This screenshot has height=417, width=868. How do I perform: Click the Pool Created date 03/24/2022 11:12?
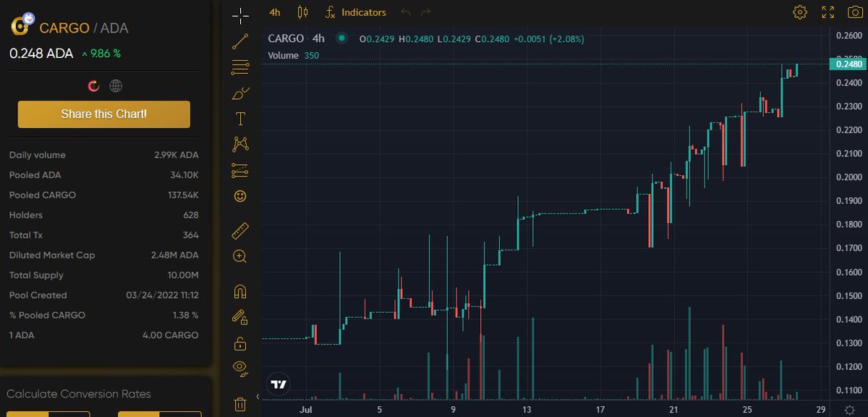pyautogui.click(x=163, y=295)
